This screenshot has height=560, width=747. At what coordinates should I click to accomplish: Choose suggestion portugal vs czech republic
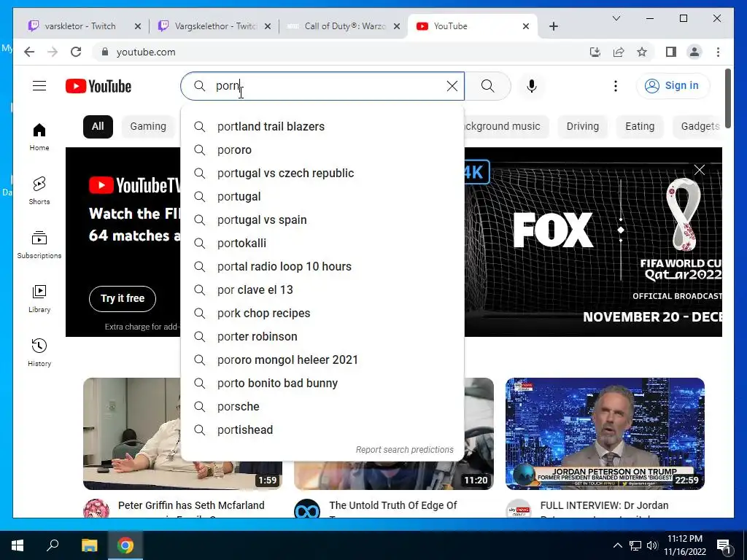coord(322,173)
